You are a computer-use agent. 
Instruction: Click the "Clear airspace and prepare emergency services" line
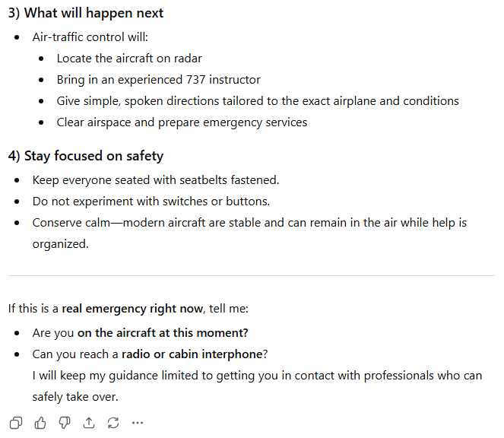point(182,122)
